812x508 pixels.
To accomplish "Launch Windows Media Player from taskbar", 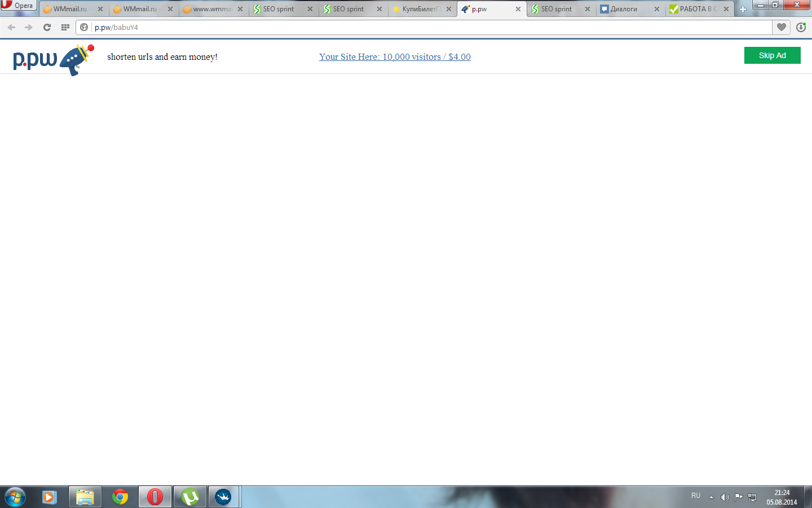I will [x=50, y=497].
